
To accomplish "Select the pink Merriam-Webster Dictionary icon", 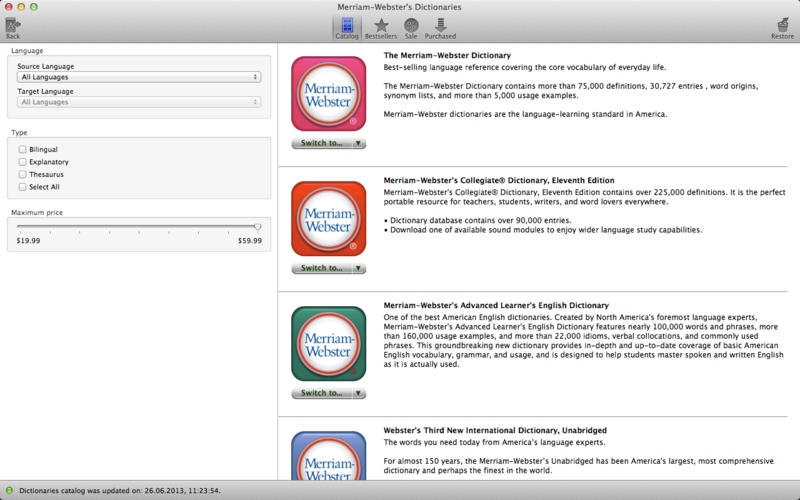I will 329,93.
